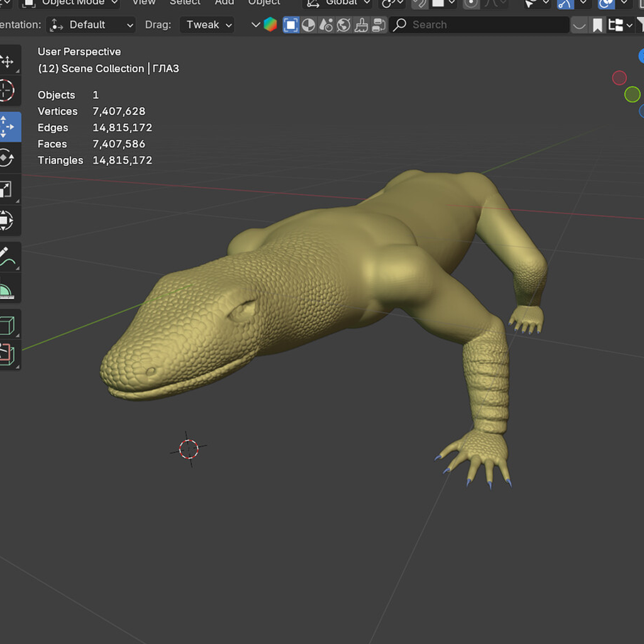
Task: Click the Triangles statistic label
Action: (x=60, y=160)
